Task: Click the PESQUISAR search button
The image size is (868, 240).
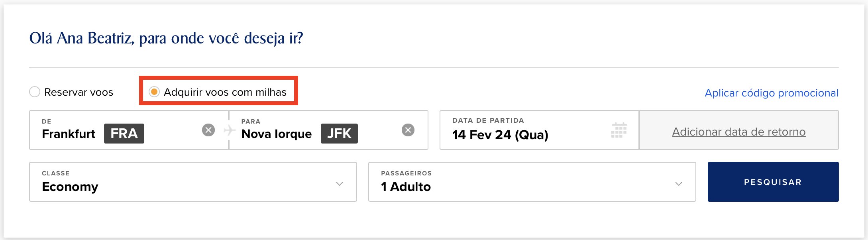Action: (773, 182)
